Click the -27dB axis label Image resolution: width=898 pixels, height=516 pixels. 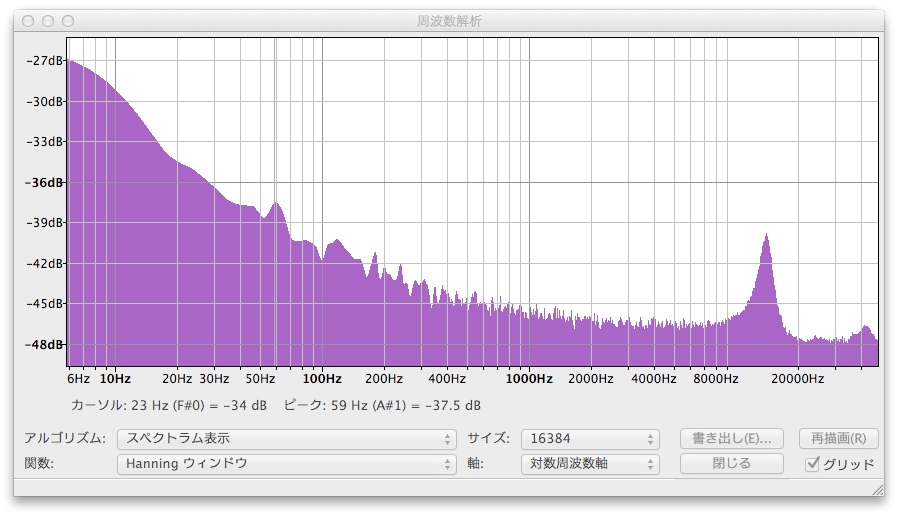(44, 61)
